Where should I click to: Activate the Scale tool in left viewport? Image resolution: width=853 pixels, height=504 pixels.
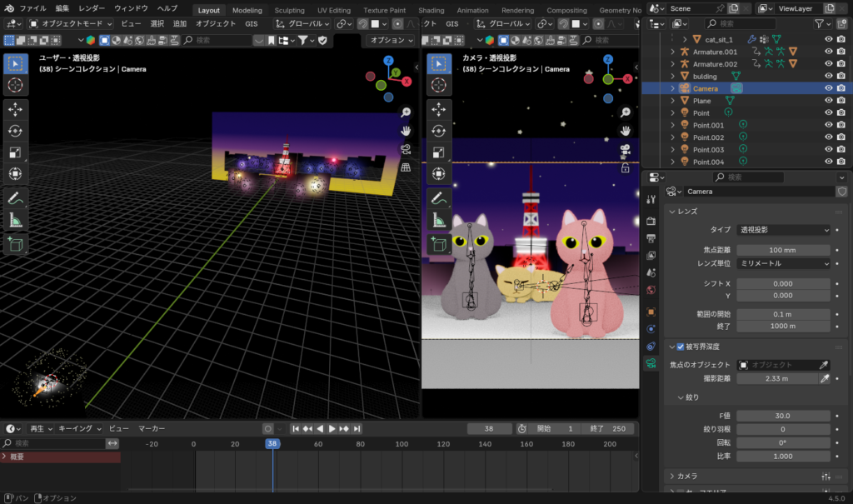pyautogui.click(x=16, y=152)
